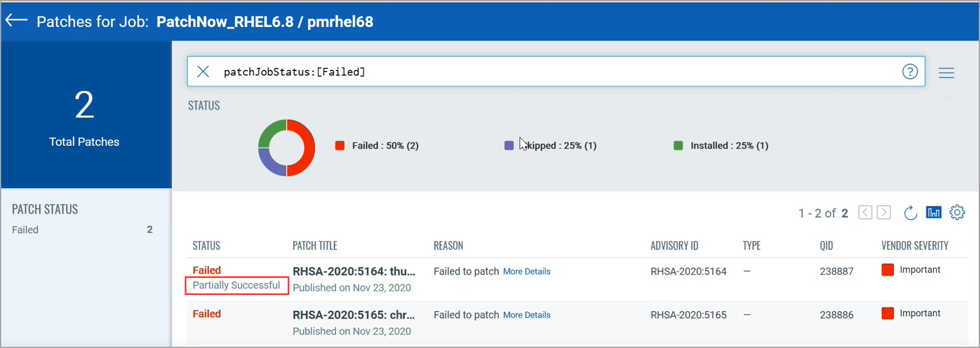This screenshot has width=980, height=348.
Task: Open the hamburger menu near the search bar
Action: 946,73
